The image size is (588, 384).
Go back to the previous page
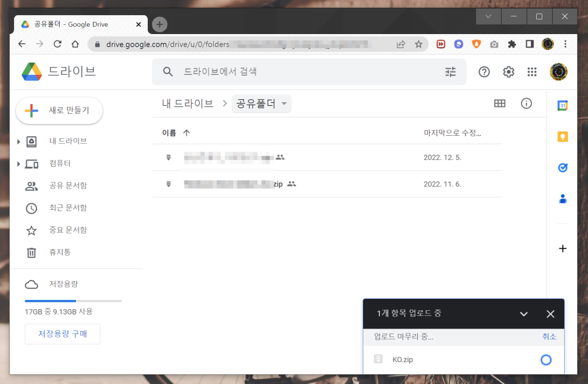[22, 44]
